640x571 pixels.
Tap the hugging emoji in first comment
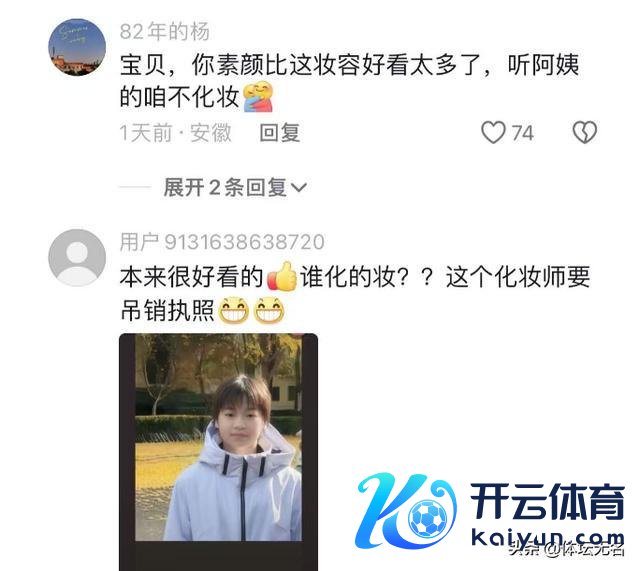[x=258, y=97]
